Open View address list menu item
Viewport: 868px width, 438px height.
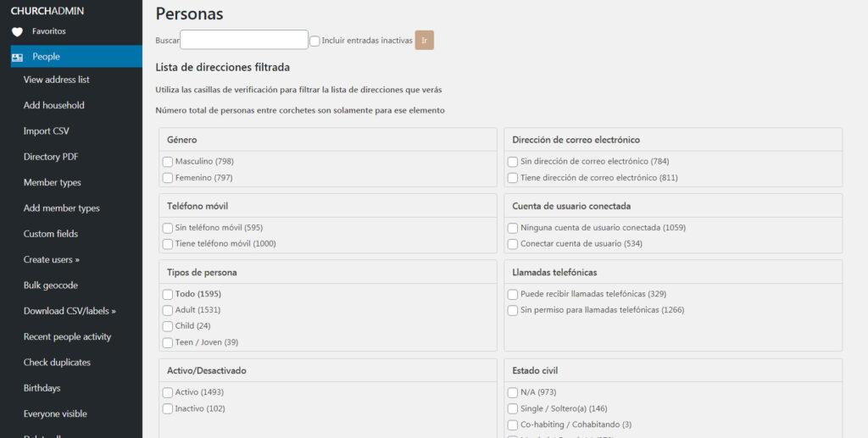point(56,80)
